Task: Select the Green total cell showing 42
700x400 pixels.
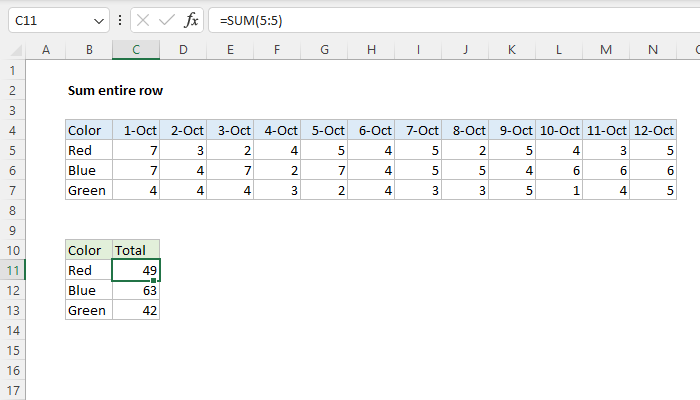Action: tap(136, 310)
